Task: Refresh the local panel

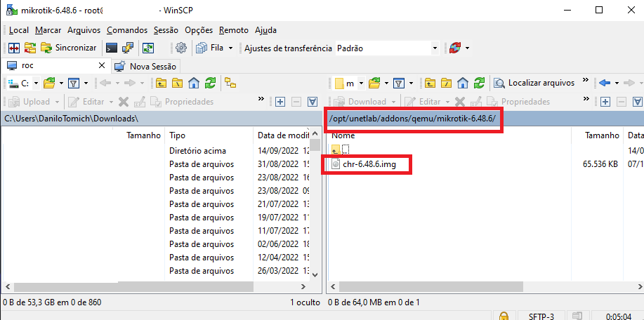Action: [210, 84]
